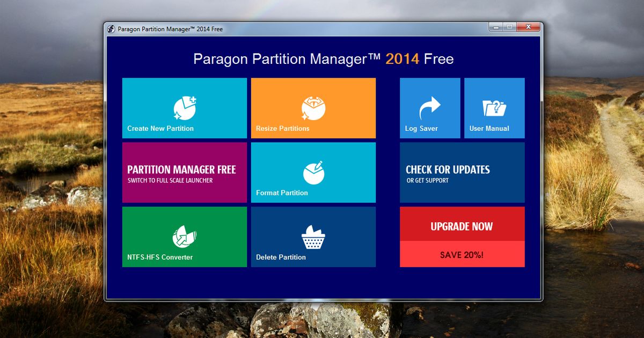Launch the NTFS-HFS Converter icon
Viewport: 644px width, 338px height.
coord(185,237)
